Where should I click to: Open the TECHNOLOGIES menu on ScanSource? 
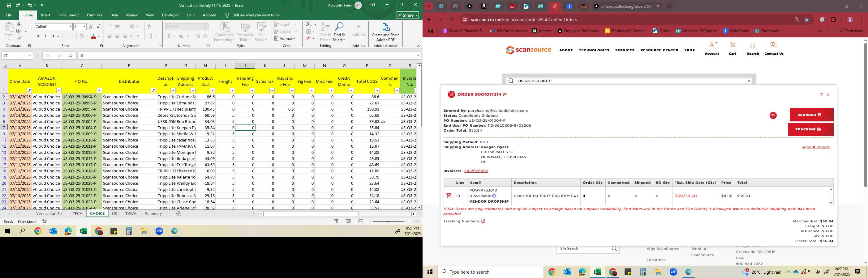pos(594,50)
